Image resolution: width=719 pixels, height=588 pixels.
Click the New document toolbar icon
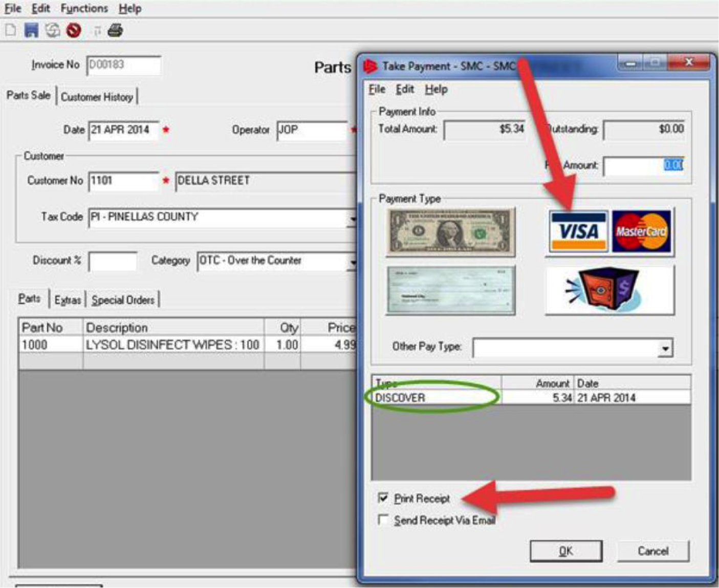10,30
